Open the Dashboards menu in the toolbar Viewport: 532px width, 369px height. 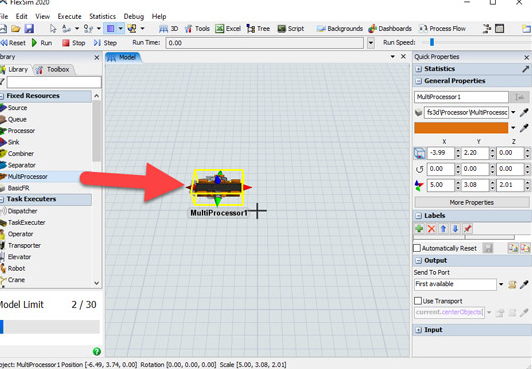pyautogui.click(x=390, y=28)
